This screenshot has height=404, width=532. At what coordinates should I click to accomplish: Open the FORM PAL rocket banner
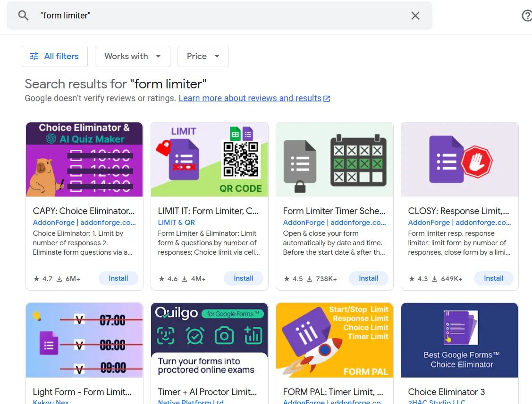pyautogui.click(x=334, y=340)
